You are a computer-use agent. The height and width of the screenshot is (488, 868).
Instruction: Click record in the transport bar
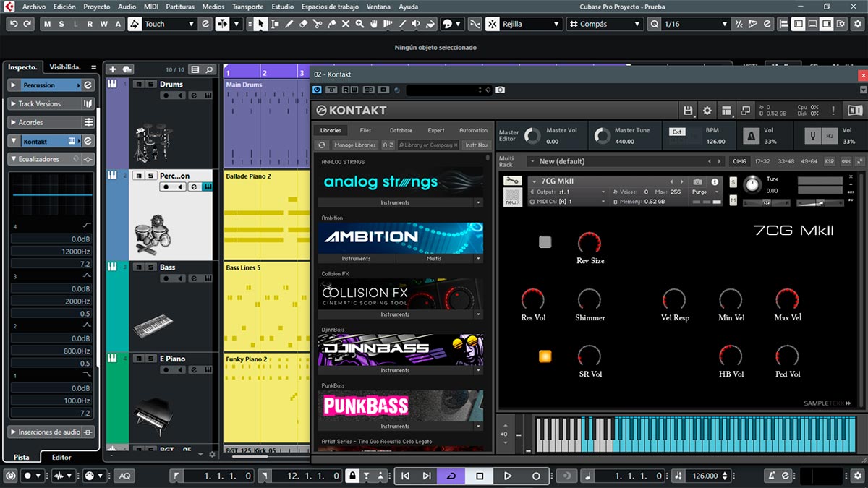[536, 476]
